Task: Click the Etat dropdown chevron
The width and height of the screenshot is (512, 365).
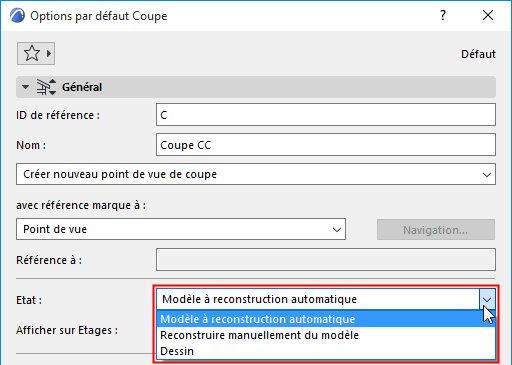Action: pos(487,299)
